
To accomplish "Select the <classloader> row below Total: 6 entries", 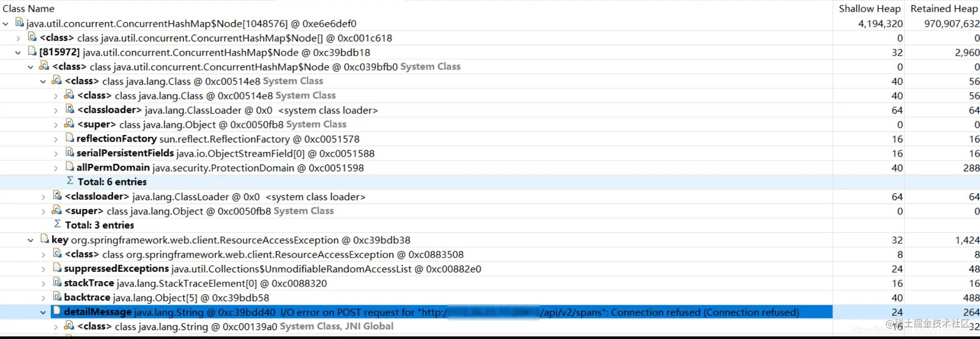I will coord(490,197).
